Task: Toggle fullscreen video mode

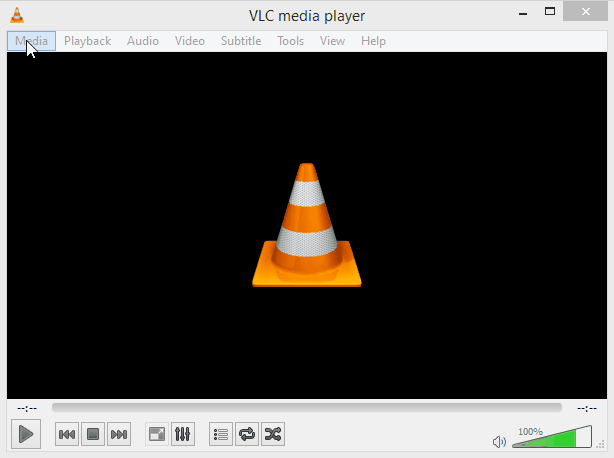Action: (157, 434)
